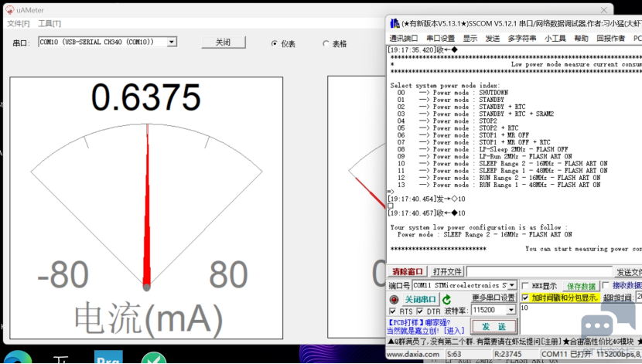Viewport: 642px width, 364px height.
Task: Click the 更多串口设置 button
Action: click(493, 298)
